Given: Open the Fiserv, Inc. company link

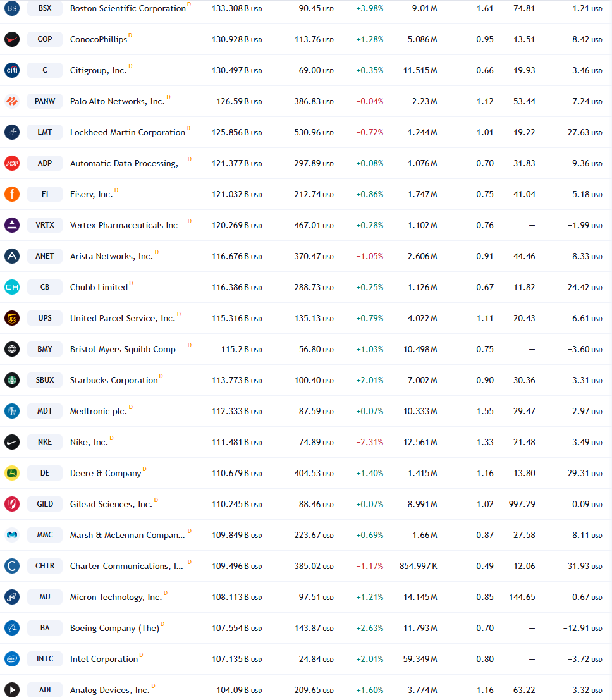Looking at the screenshot, I should 91,195.
